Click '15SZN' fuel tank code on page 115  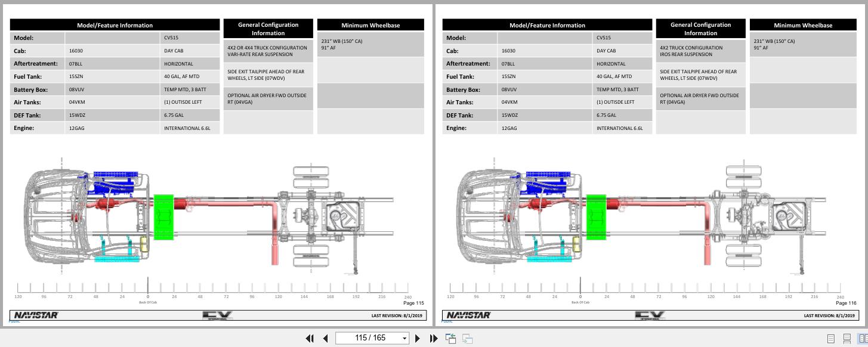point(76,76)
